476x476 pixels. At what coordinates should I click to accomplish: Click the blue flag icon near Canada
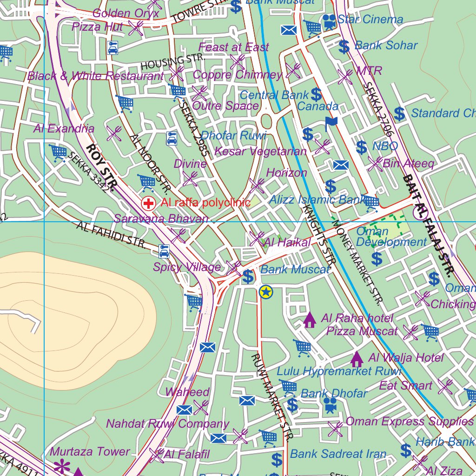[x=331, y=123]
